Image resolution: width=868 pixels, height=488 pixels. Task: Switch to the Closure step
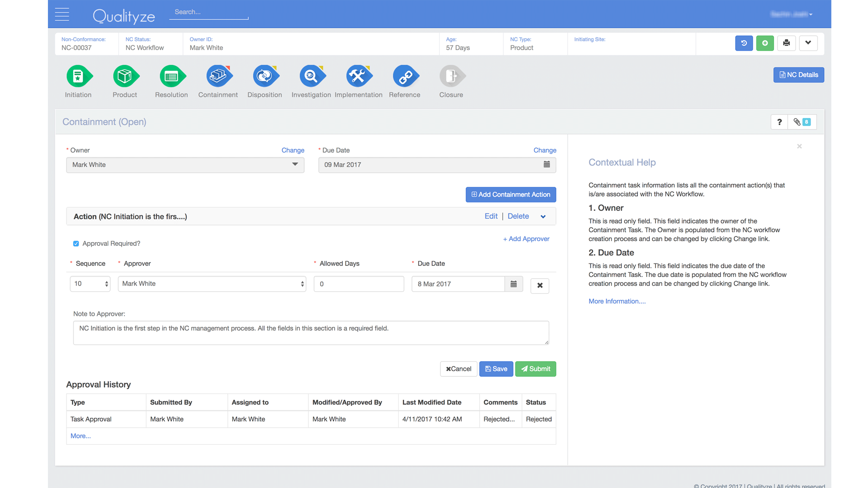(x=451, y=76)
